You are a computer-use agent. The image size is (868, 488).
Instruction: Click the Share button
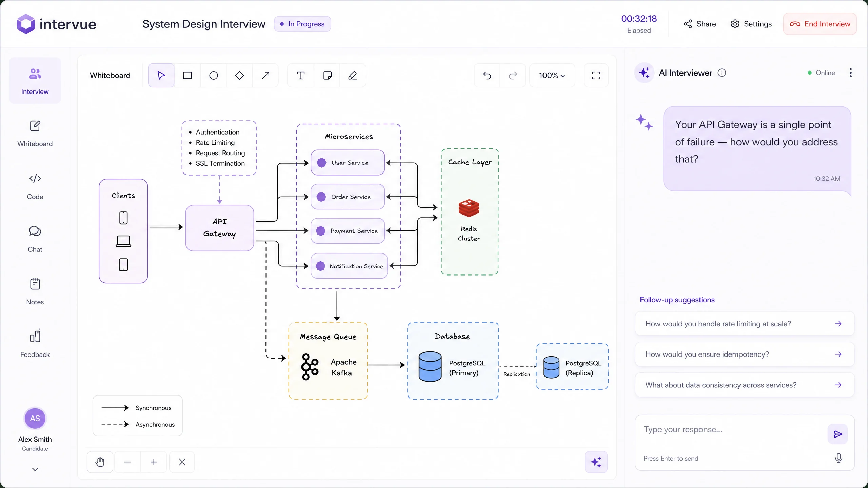coord(699,24)
